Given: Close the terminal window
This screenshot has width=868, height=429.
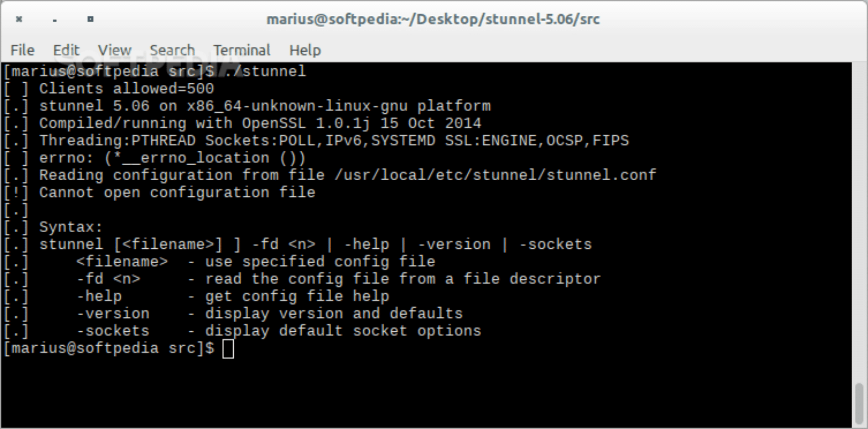Looking at the screenshot, I should (x=19, y=19).
